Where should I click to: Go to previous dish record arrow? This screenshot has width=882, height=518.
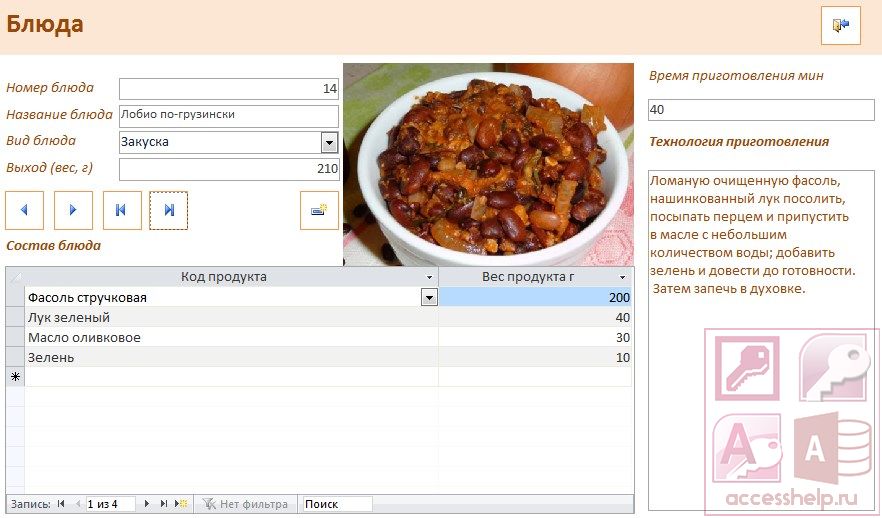(x=24, y=210)
